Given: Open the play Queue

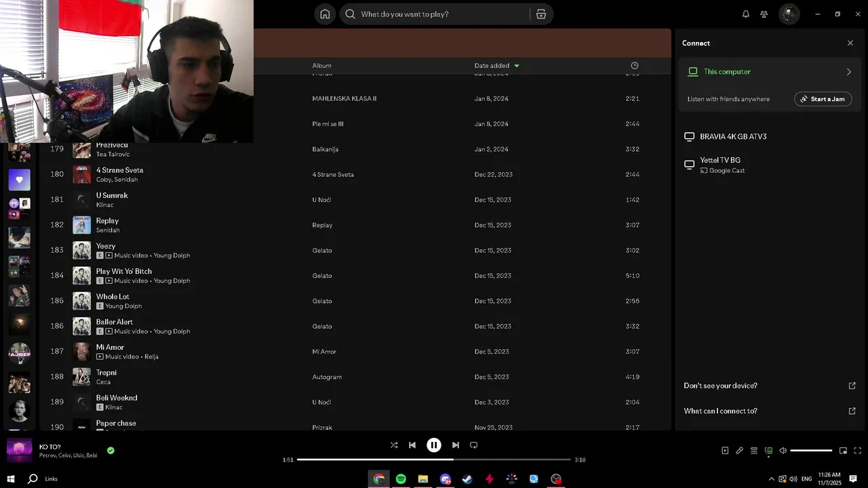Looking at the screenshot, I should tap(754, 451).
